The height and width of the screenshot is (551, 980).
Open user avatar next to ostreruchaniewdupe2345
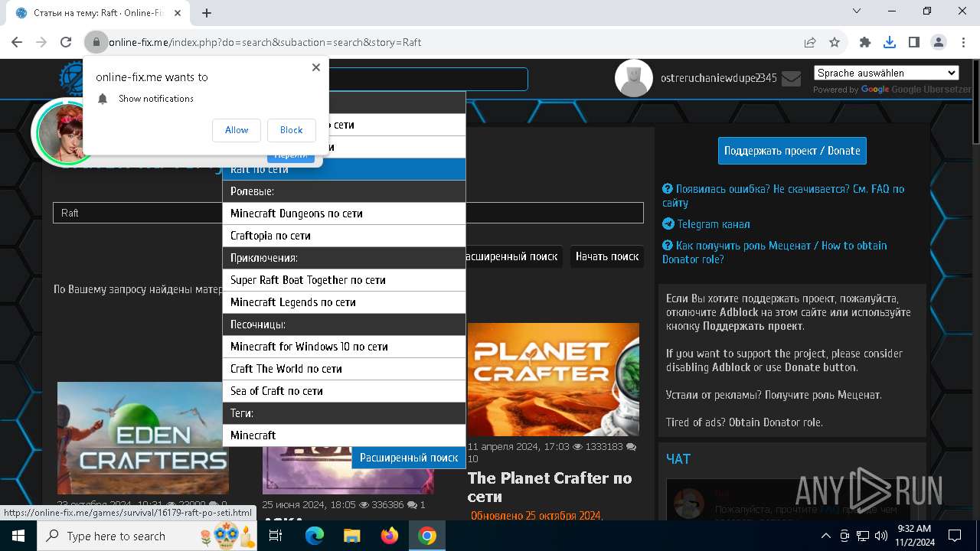(x=634, y=78)
